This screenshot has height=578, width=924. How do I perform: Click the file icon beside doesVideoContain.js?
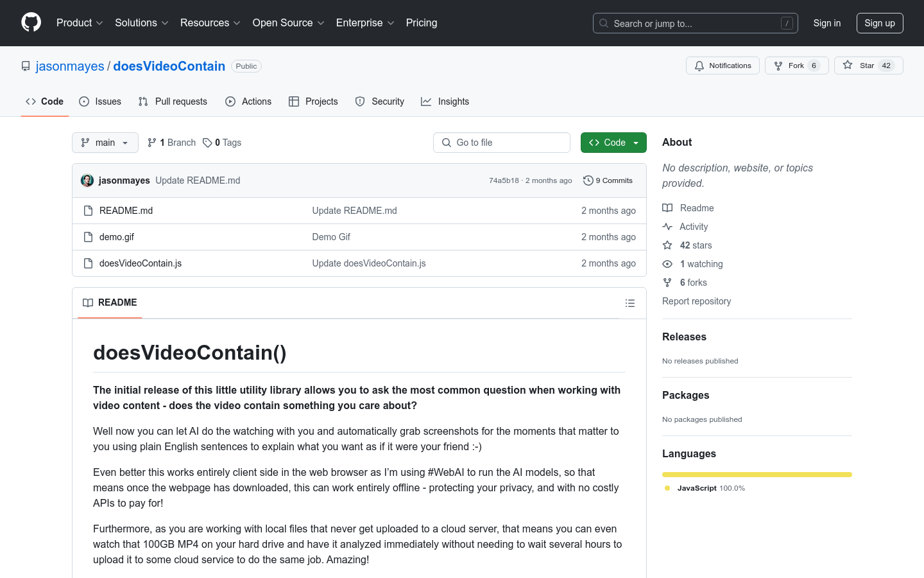tap(89, 263)
